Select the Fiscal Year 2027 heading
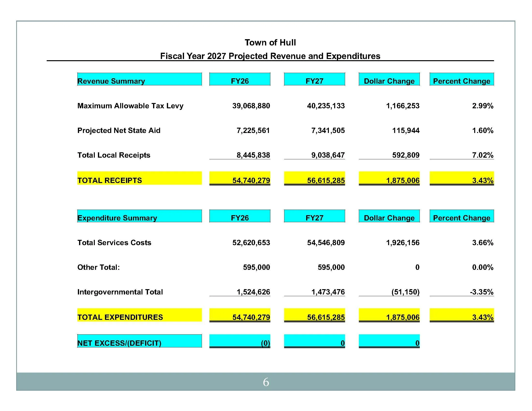This screenshot has width=532, height=411. click(270, 57)
